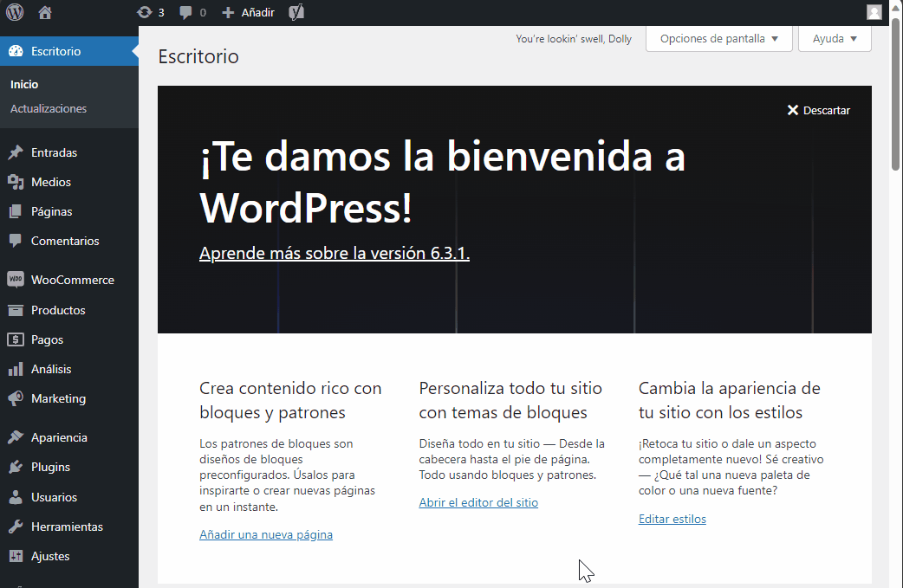Click the WooCommerce Woo icon
This screenshot has height=588, width=903.
[16, 280]
